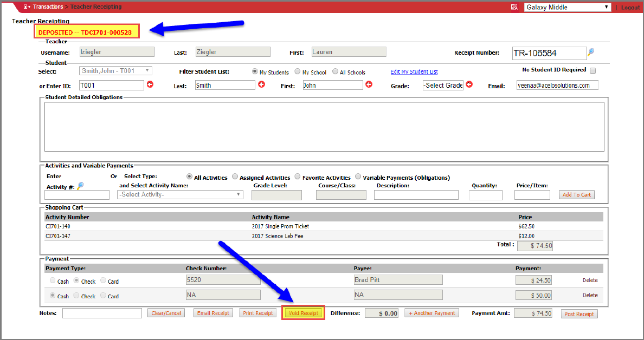Click the red arrow icon beside the Grade dropdown
The image size is (644, 340).
(x=469, y=84)
